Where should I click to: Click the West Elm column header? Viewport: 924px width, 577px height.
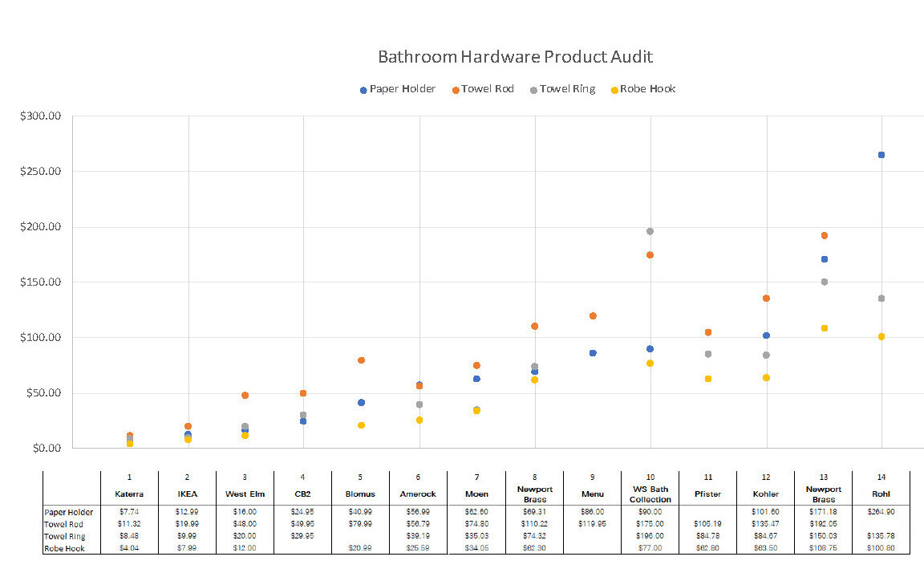(245, 494)
